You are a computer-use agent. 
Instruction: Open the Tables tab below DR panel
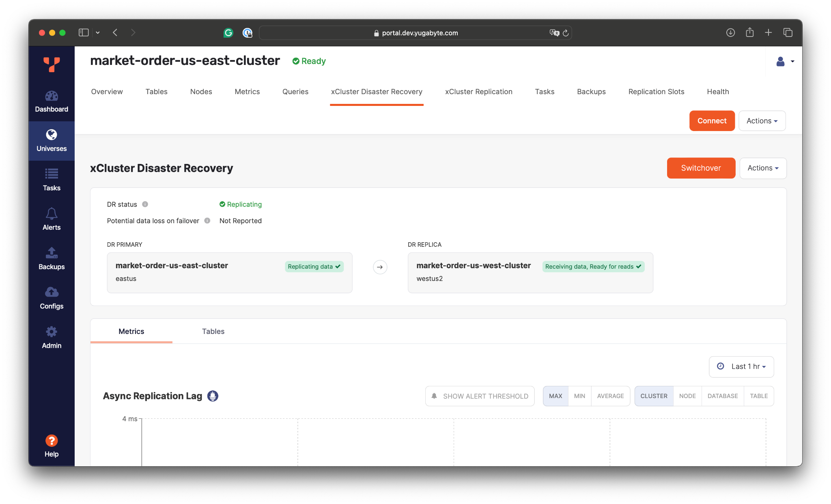click(x=213, y=332)
